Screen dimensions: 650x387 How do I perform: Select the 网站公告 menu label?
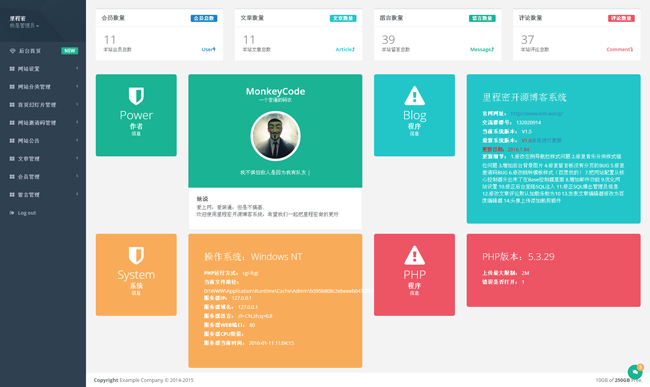(x=29, y=140)
